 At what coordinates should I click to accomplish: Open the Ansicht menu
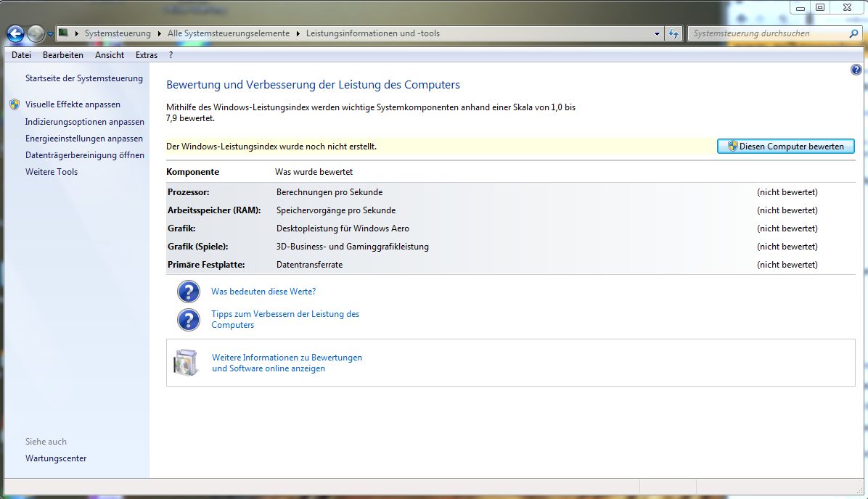point(110,55)
